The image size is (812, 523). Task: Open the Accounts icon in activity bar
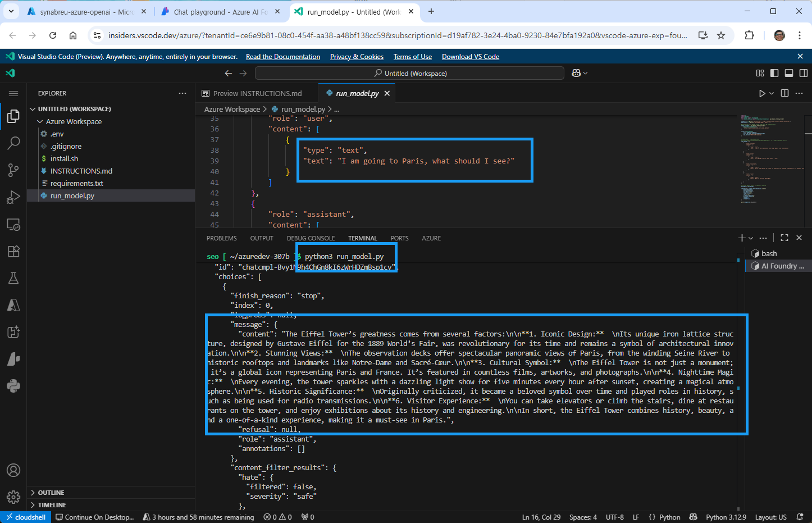(x=13, y=470)
